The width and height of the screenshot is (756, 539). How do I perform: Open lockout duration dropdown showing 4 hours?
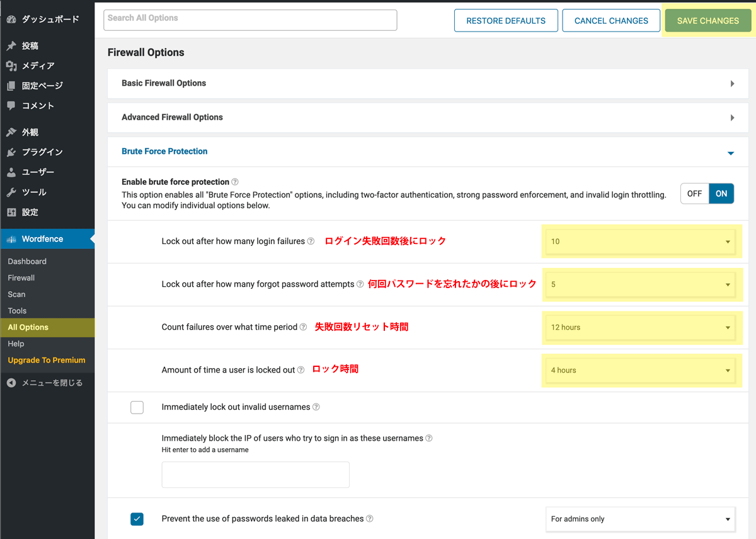pos(641,370)
